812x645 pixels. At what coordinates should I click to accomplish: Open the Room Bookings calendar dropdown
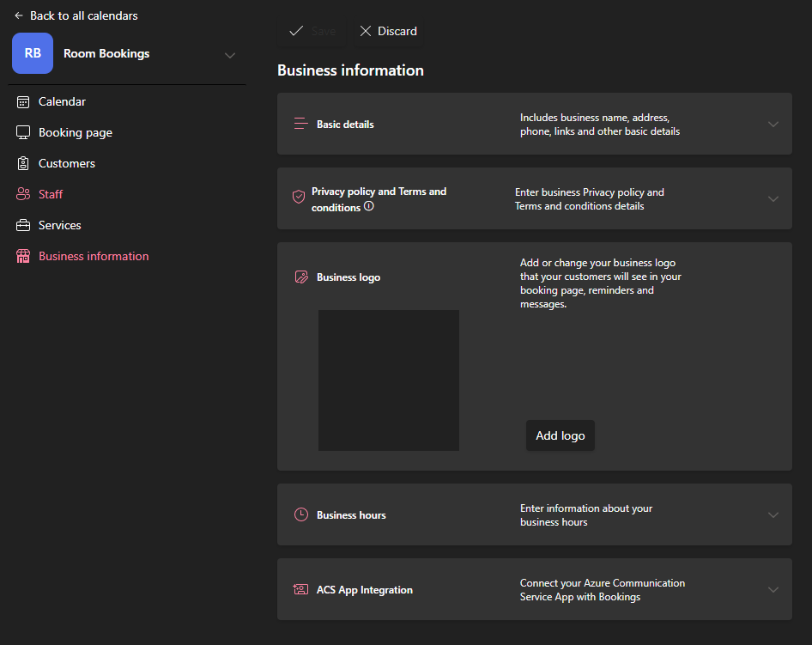click(x=229, y=55)
